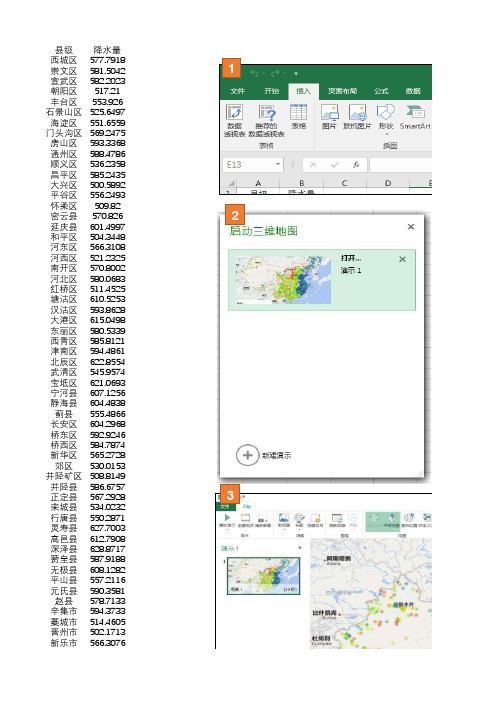Click the third icon in the 演示 group
This screenshot has height=702, width=496.
[x=263, y=520]
